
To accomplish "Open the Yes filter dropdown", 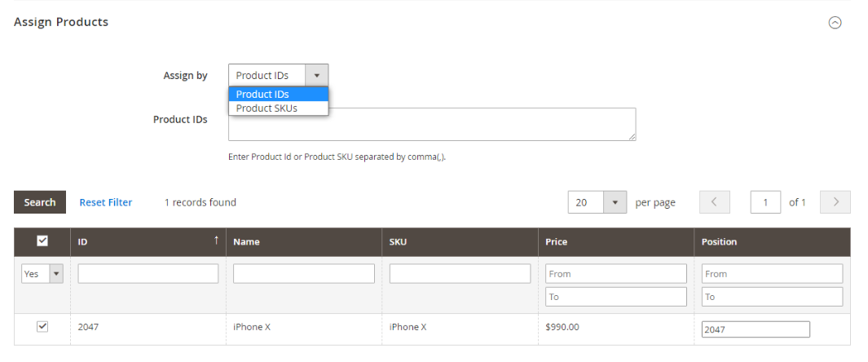I will [x=42, y=274].
